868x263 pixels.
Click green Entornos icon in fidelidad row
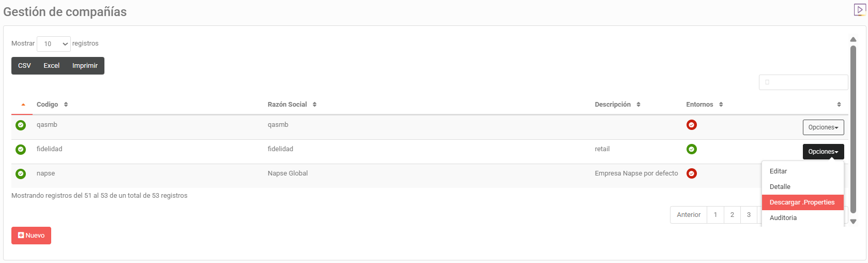point(691,149)
